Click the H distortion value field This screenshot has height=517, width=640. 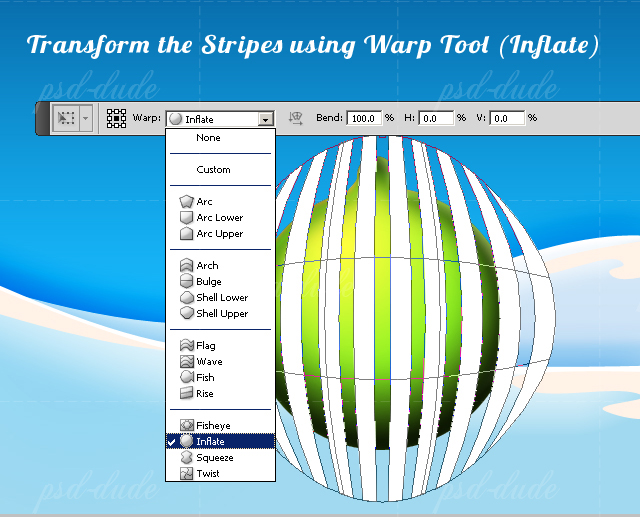(436, 118)
